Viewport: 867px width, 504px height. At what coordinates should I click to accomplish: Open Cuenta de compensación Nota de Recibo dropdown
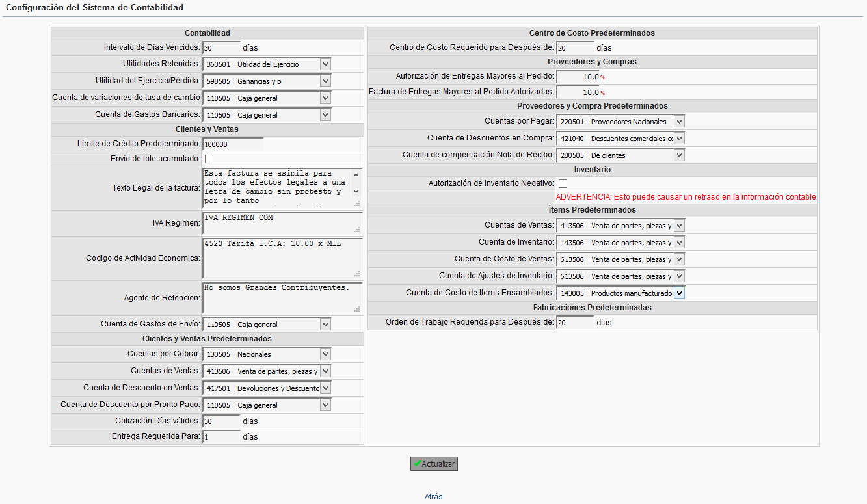point(620,155)
